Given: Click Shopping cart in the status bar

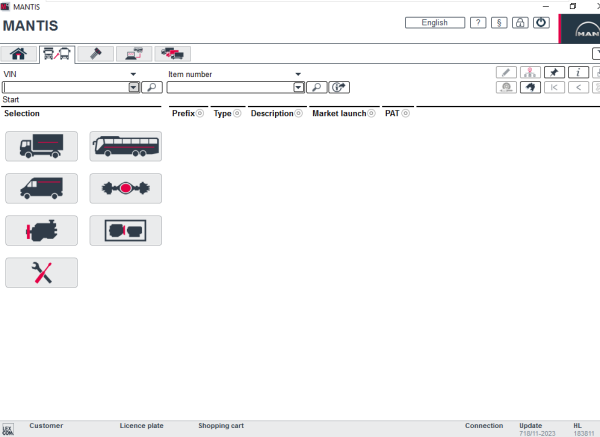Looking at the screenshot, I should coord(221,426).
